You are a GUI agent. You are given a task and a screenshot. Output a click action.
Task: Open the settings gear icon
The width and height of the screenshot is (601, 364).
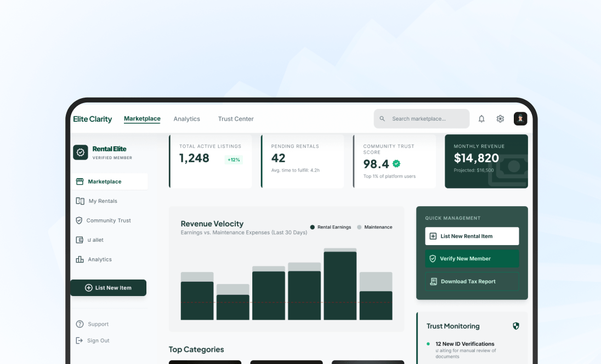(500, 118)
